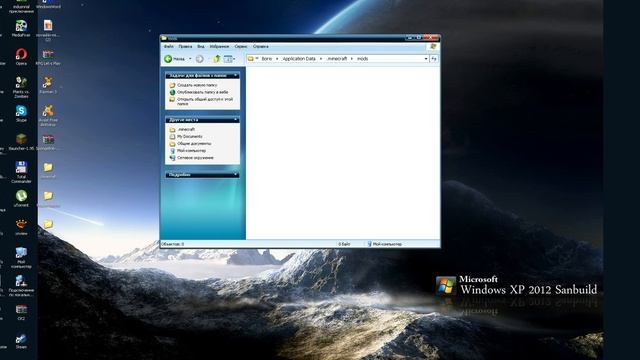Select the Total Commander desktop icon
The width and height of the screenshot is (640, 360).
point(21,172)
